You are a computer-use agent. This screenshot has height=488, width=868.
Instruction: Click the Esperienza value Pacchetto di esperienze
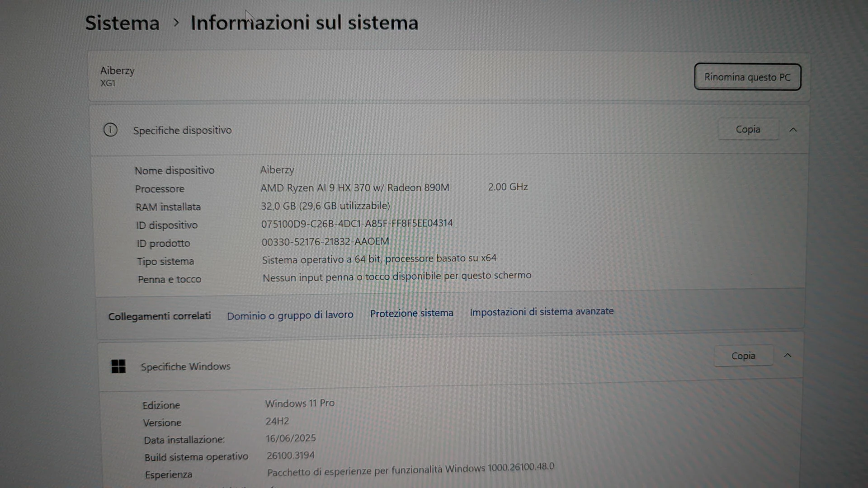410,469
